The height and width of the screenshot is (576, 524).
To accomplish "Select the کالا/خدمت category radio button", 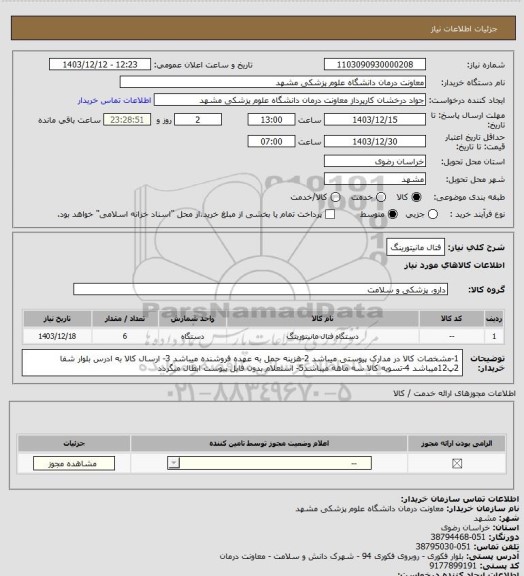I will coord(335,197).
